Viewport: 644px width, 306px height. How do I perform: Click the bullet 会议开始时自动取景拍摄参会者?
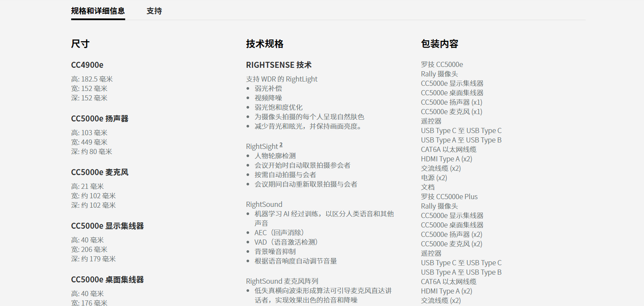point(303,165)
